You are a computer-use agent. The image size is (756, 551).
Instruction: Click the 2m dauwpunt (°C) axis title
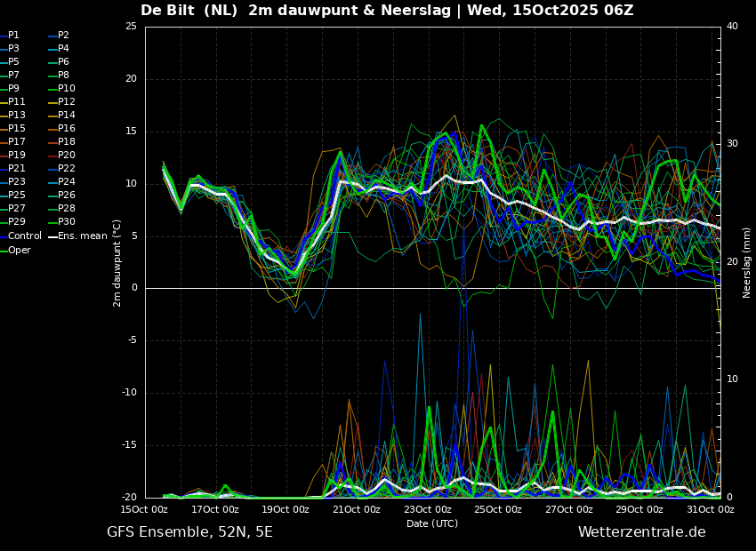(x=117, y=263)
